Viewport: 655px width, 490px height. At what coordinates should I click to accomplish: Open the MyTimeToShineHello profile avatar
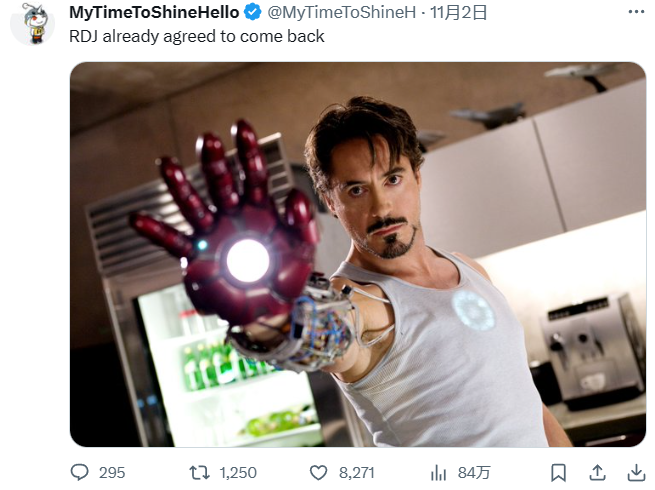(32, 22)
